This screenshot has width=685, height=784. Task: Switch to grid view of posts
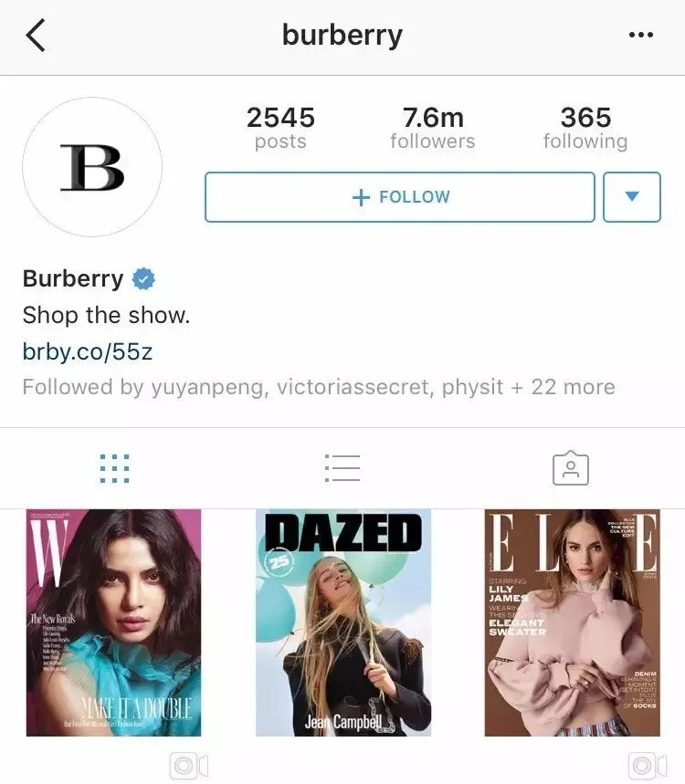click(114, 468)
